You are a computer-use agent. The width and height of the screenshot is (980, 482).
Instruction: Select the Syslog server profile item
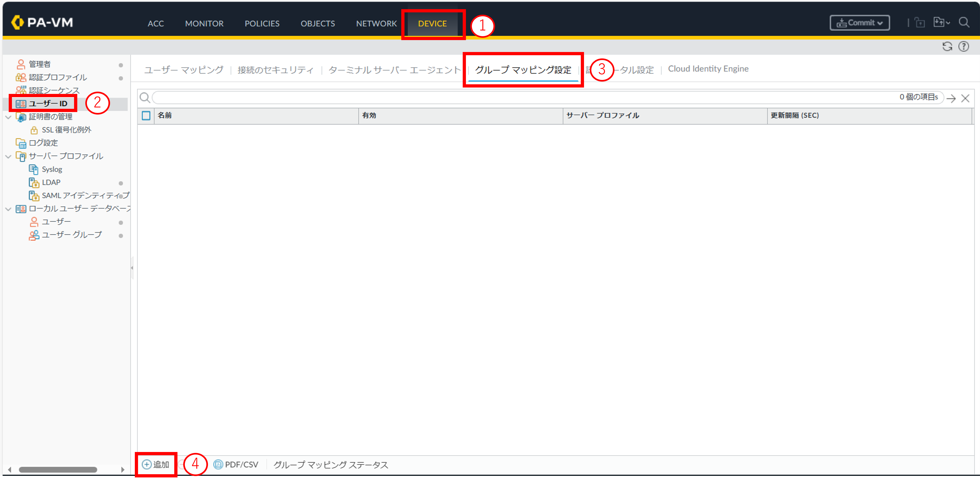(x=52, y=170)
